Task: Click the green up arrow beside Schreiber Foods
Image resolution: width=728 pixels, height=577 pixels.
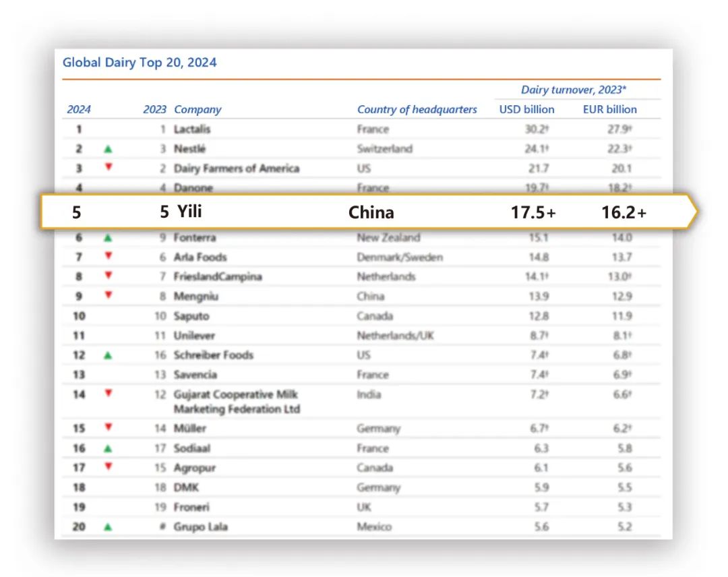Action: 108,355
